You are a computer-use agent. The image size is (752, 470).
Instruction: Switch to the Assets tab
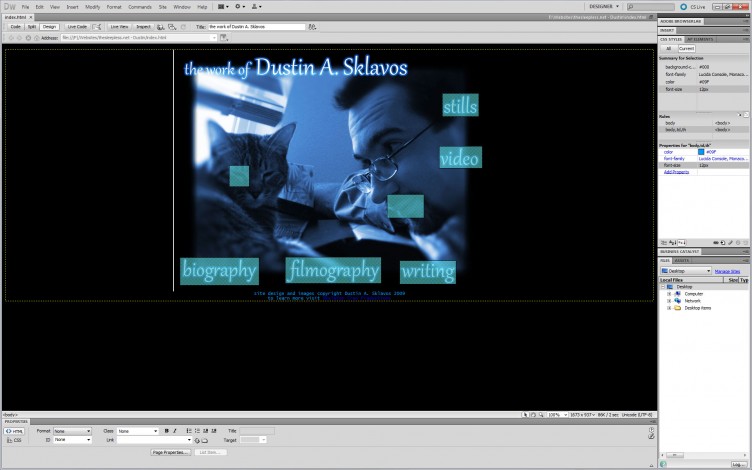point(681,260)
